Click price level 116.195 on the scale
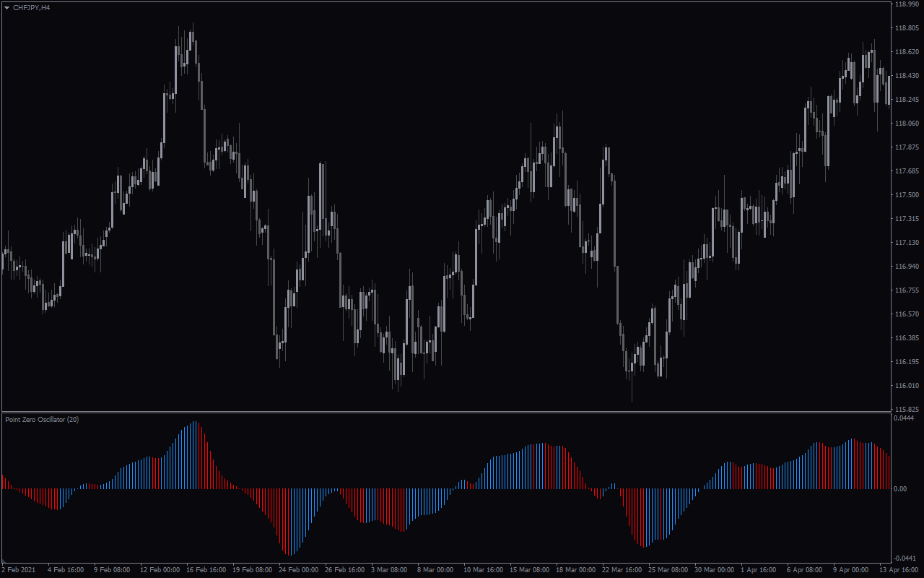The height and width of the screenshot is (578, 924). point(906,362)
